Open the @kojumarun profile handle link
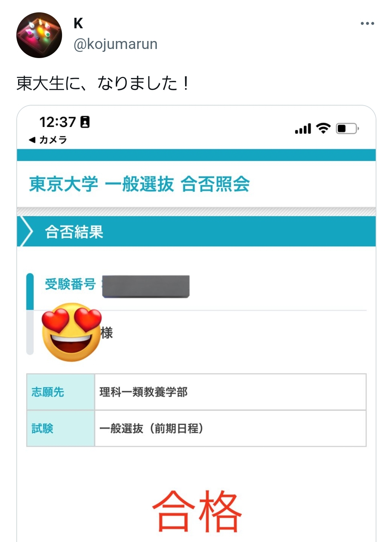 pyautogui.click(x=115, y=44)
